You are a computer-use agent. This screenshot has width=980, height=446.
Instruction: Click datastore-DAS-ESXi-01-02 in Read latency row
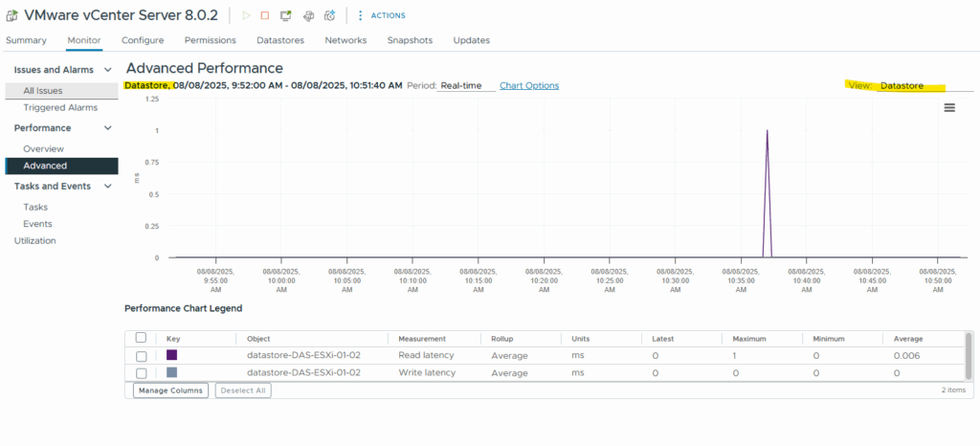303,355
